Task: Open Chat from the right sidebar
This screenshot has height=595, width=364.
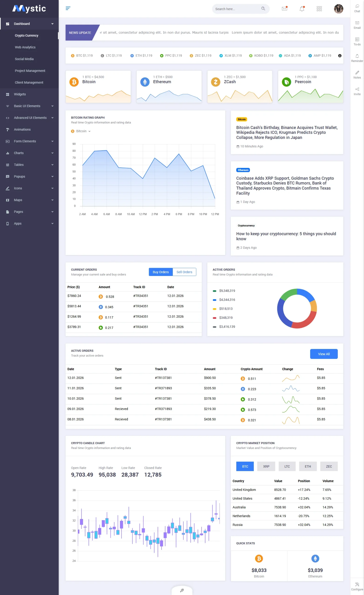Action: pos(357,8)
